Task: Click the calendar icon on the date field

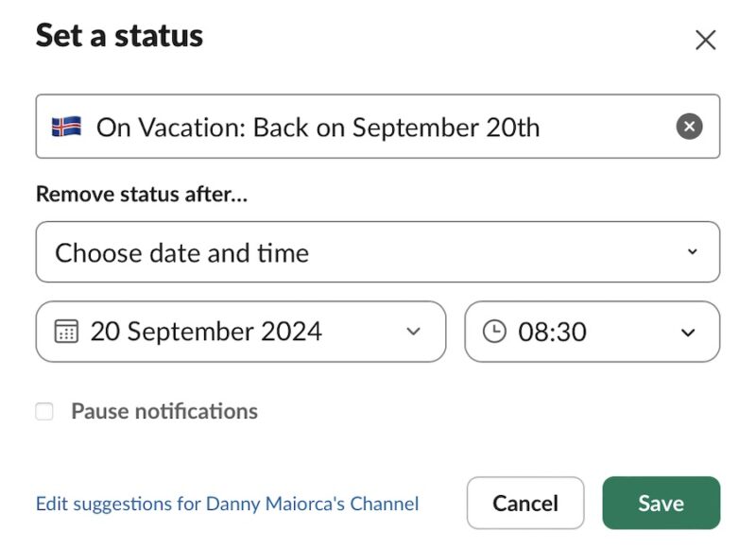Action: pos(65,331)
